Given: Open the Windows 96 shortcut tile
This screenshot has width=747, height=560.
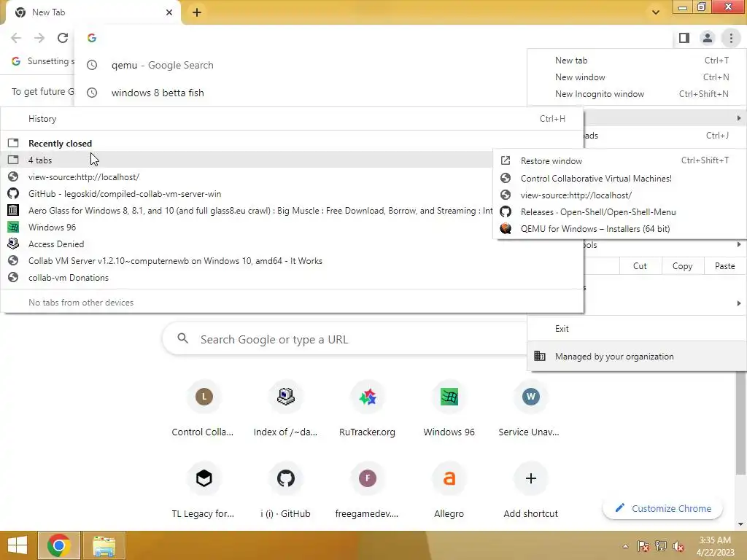Looking at the screenshot, I should pyautogui.click(x=449, y=410).
